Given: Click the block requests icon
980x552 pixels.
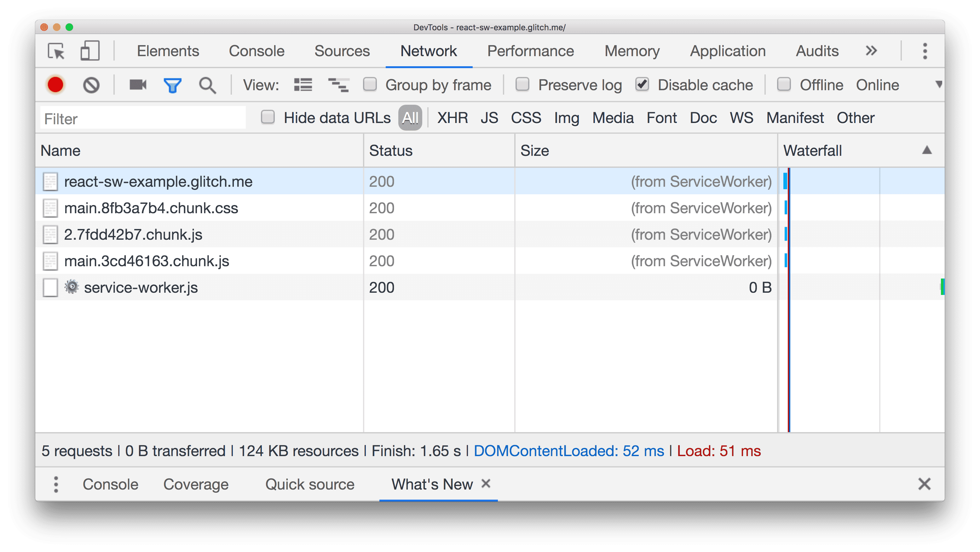Looking at the screenshot, I should 91,85.
